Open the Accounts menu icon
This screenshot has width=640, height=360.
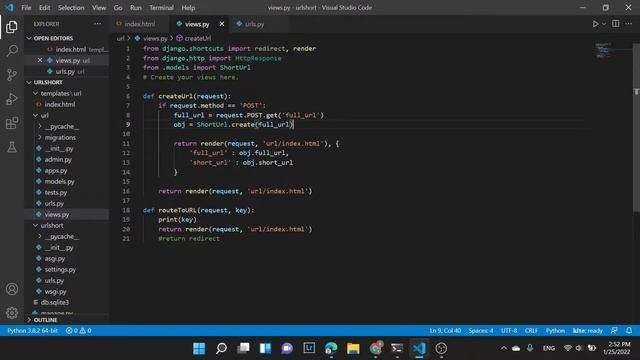click(12, 289)
